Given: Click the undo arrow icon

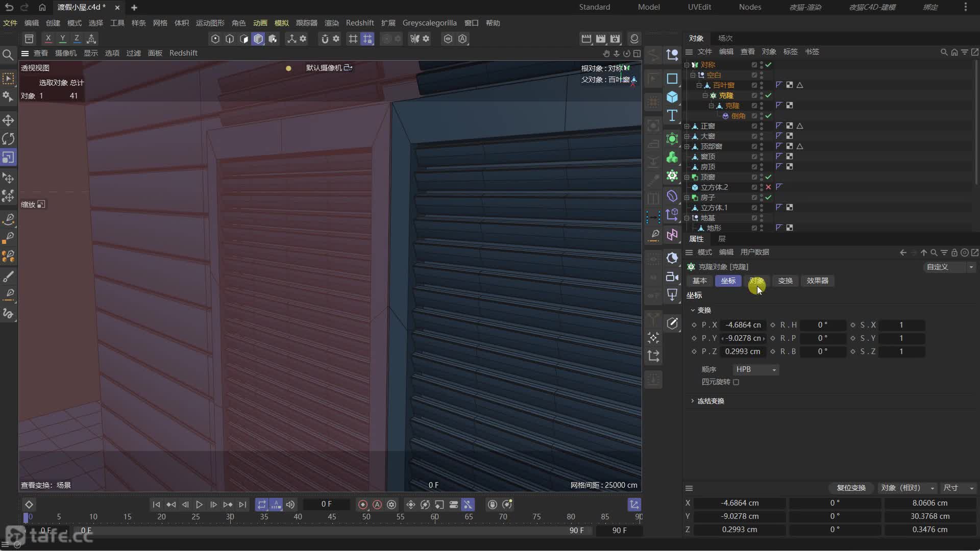Looking at the screenshot, I should click(x=9, y=7).
